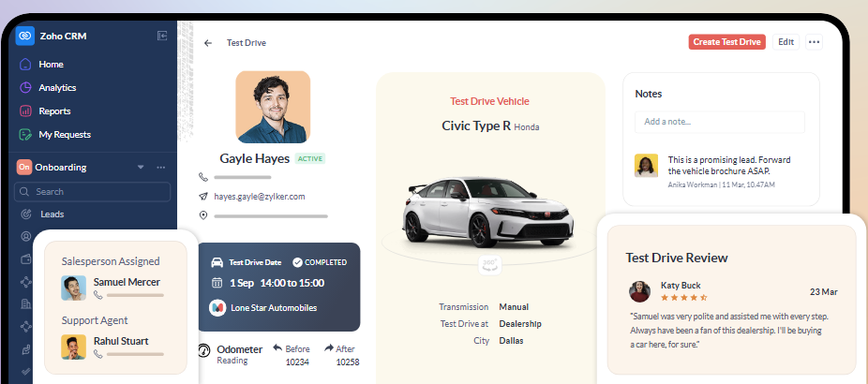Click the Leads target icon
The height and width of the screenshot is (384, 868).
[25, 214]
